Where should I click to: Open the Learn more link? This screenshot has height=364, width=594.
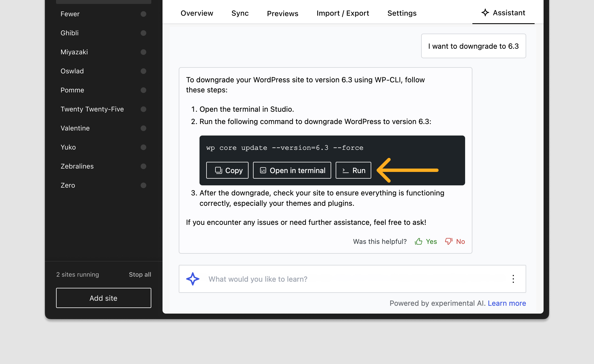(x=507, y=303)
